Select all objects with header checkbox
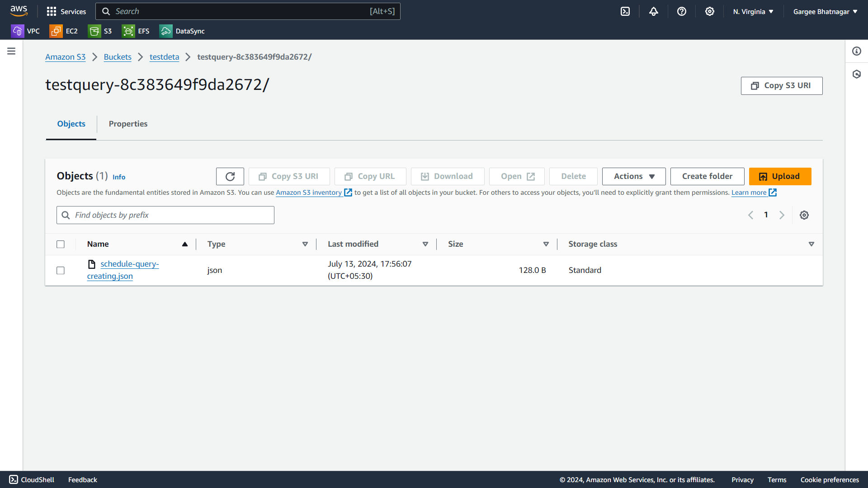This screenshot has width=868, height=488. (x=61, y=244)
